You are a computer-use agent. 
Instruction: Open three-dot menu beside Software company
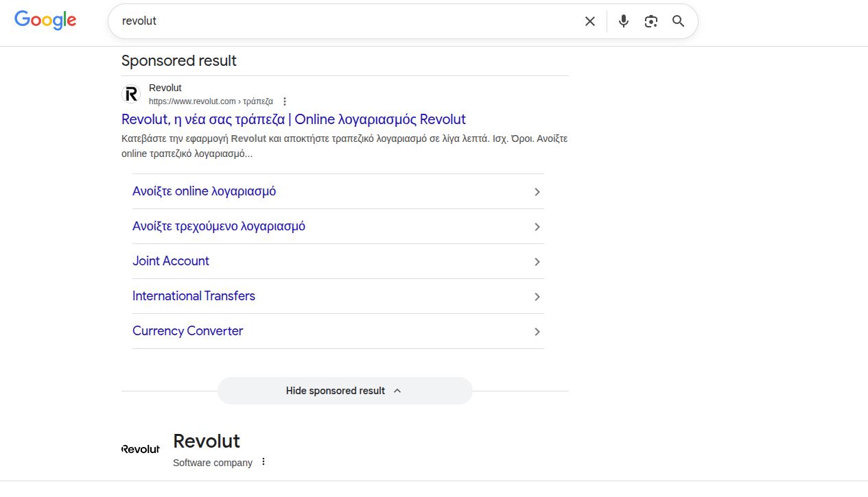point(263,462)
